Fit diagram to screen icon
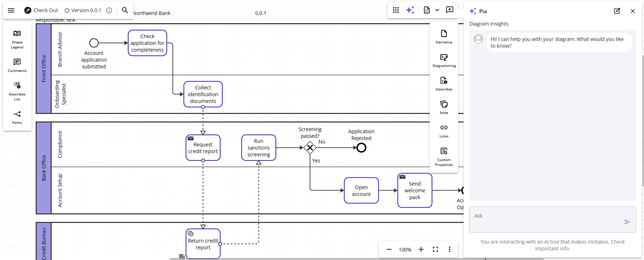This screenshot has width=644, height=260. coord(435,249)
